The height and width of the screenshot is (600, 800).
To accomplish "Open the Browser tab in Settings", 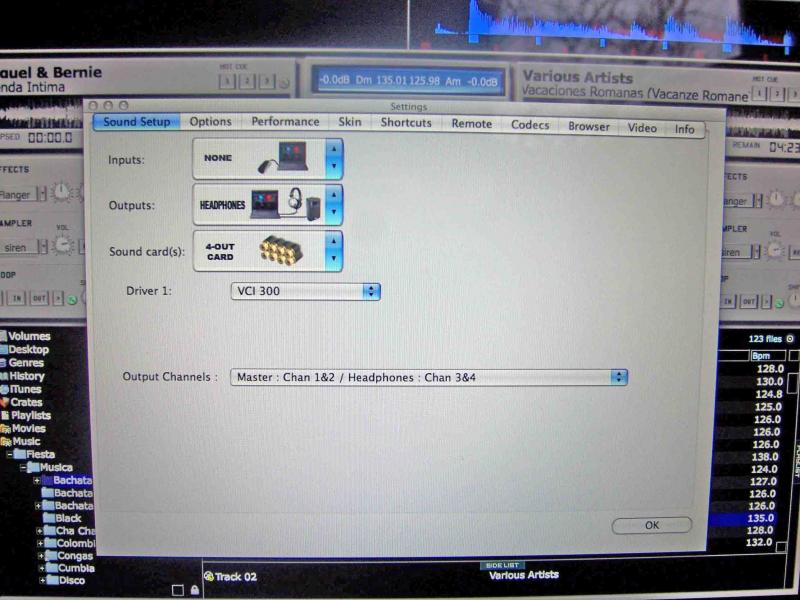I will [x=589, y=127].
